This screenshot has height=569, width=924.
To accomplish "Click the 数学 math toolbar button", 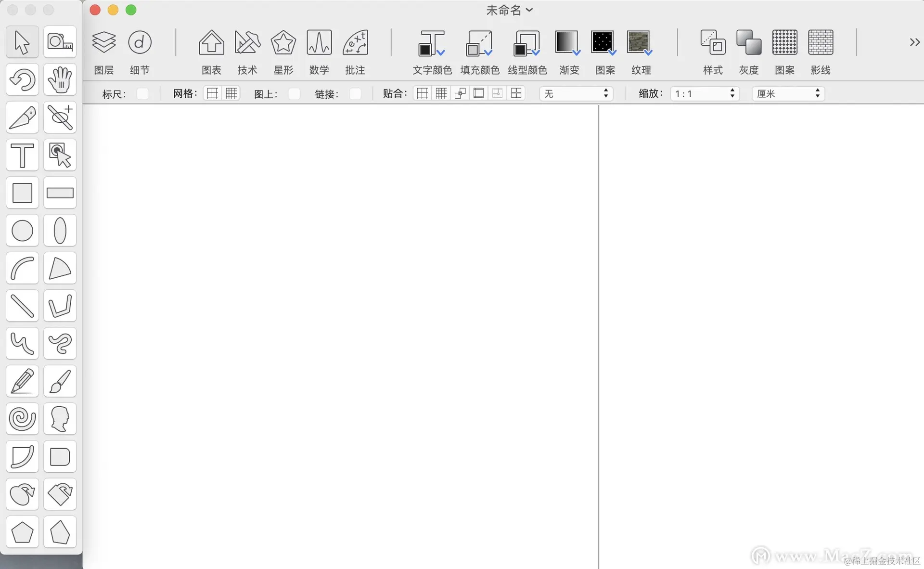I will tap(319, 43).
